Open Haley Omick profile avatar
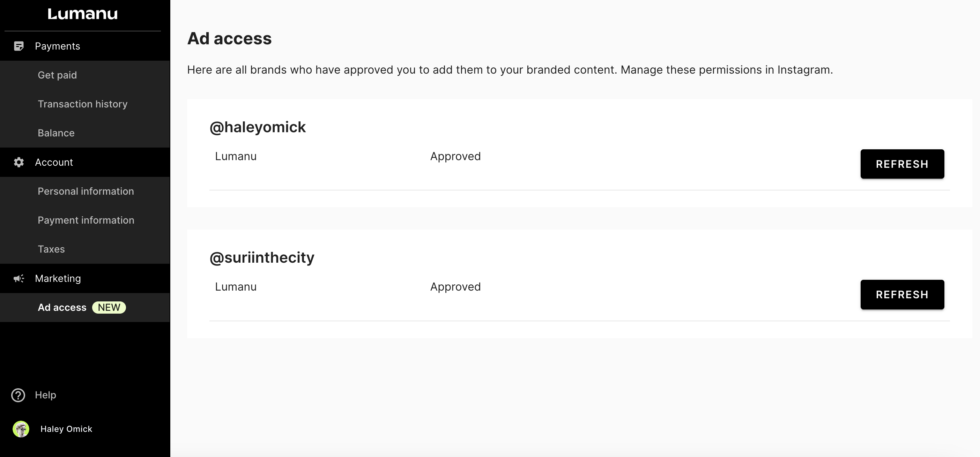This screenshot has width=980, height=457. 21,429
